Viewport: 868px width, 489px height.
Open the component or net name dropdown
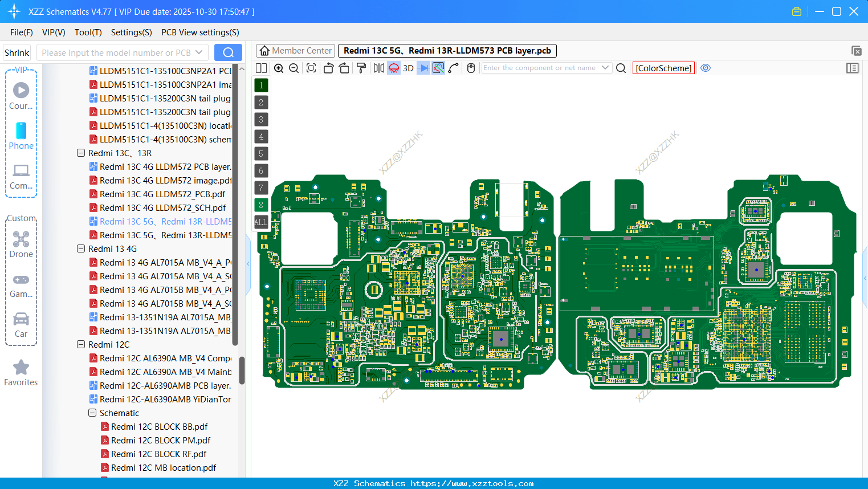point(606,67)
